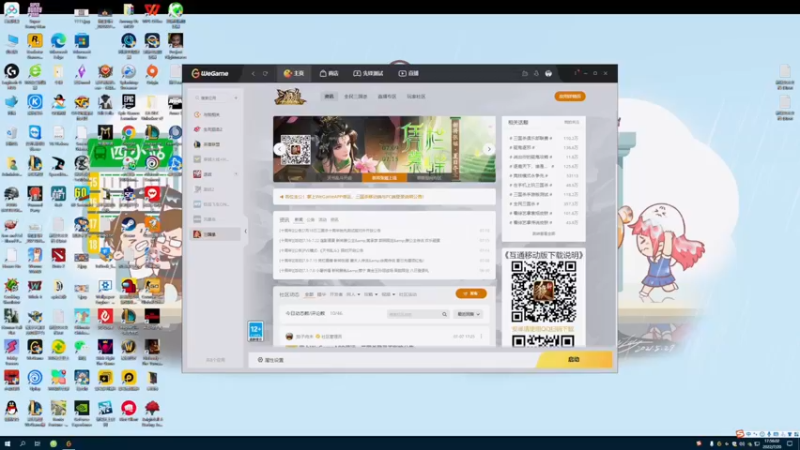Expand the red sidebar item's arrow
The width and height of the screenshot is (800, 450).
tap(236, 174)
